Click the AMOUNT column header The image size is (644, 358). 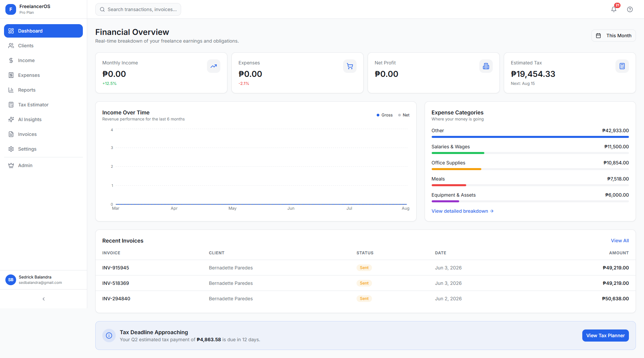(619, 253)
